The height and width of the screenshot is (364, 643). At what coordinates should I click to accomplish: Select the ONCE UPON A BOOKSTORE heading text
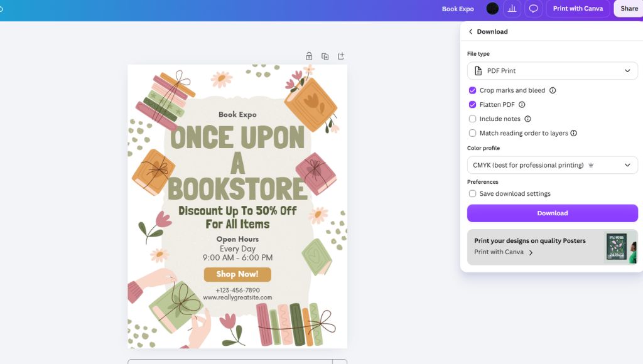(237, 163)
